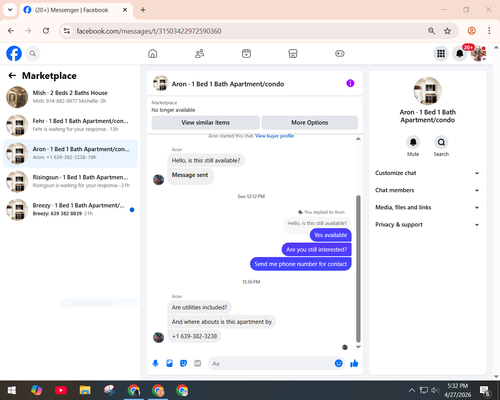This screenshot has height=400, width=500.
Task: Open emoji picker in message field
Action: (x=338, y=363)
